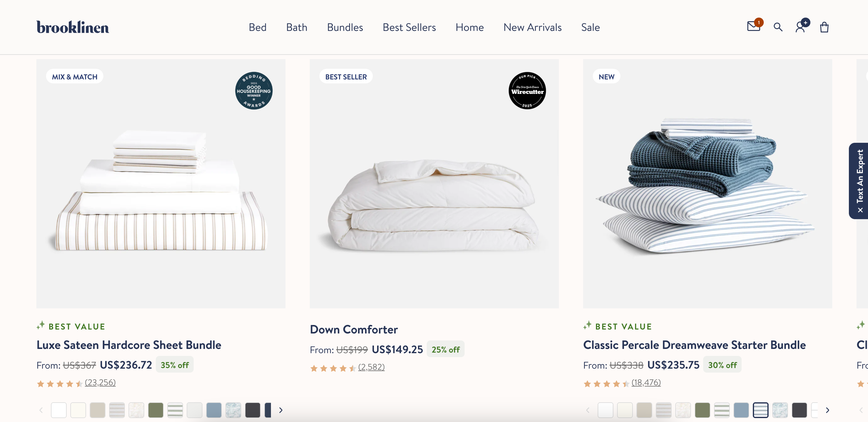Image resolution: width=868 pixels, height=422 pixels.
Task: Open the Sale menu item
Action: [590, 27]
